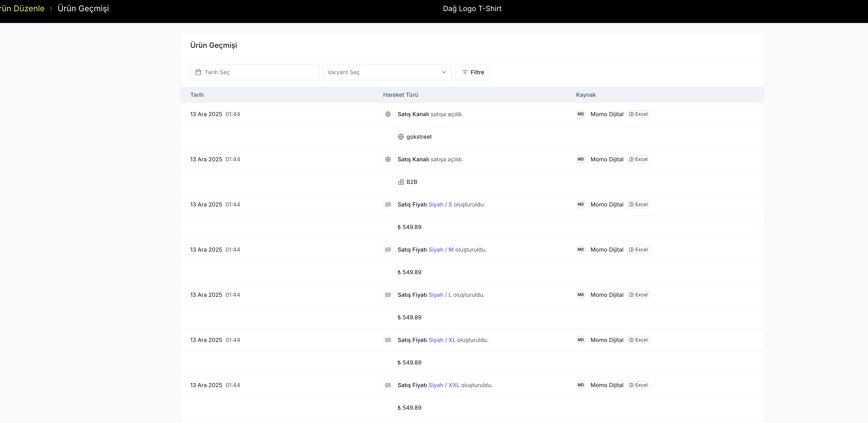Click Momo Dijital in Siyah / S row
868x423 pixels.
click(x=607, y=204)
